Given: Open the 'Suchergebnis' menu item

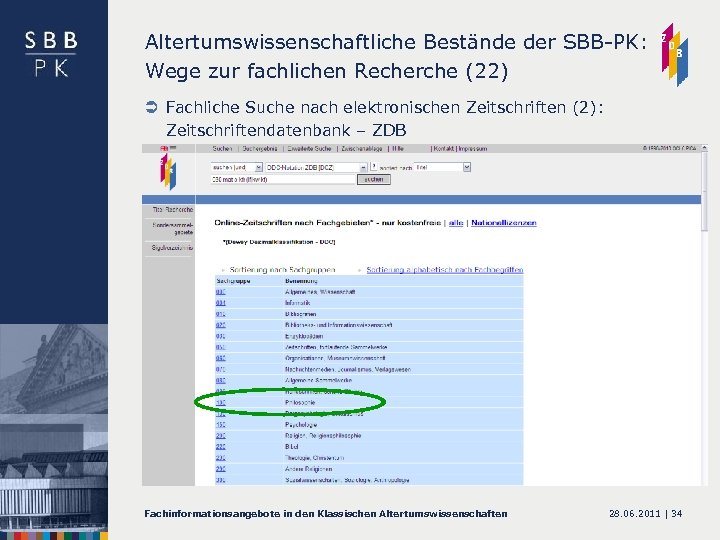Looking at the screenshot, I should coord(260,149).
